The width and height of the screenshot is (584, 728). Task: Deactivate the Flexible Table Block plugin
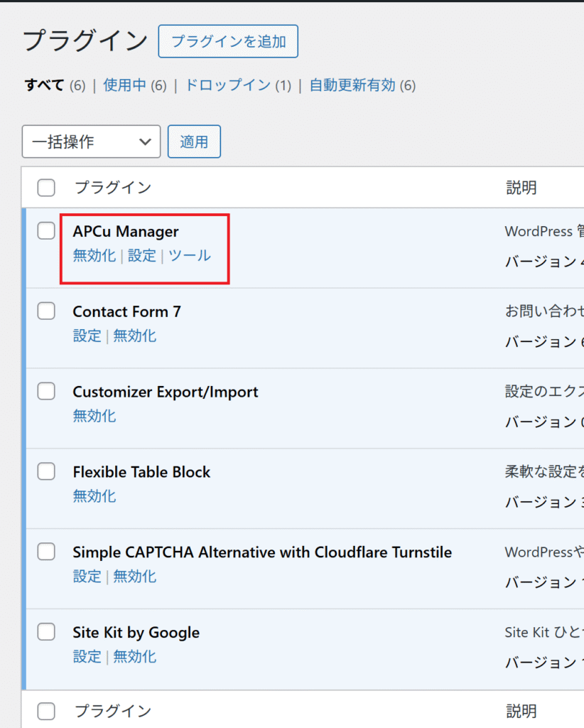[94, 496]
